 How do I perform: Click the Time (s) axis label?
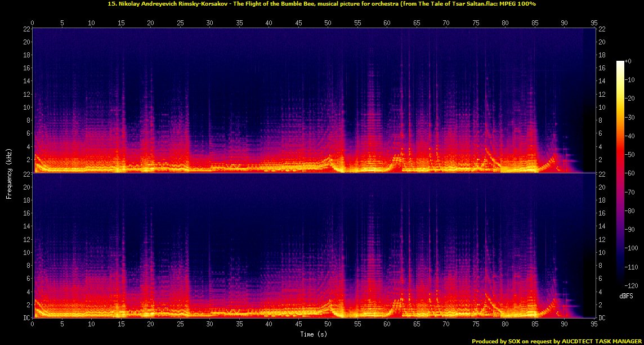[314, 334]
